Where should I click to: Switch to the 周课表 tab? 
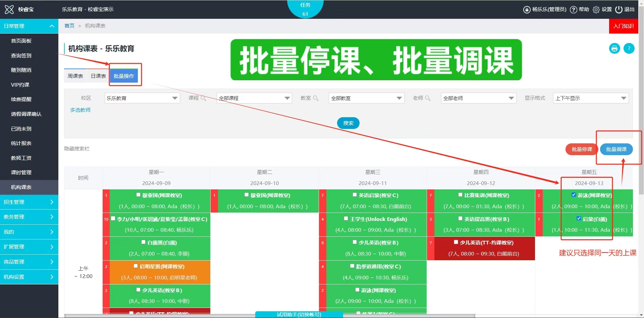pyautogui.click(x=75, y=76)
